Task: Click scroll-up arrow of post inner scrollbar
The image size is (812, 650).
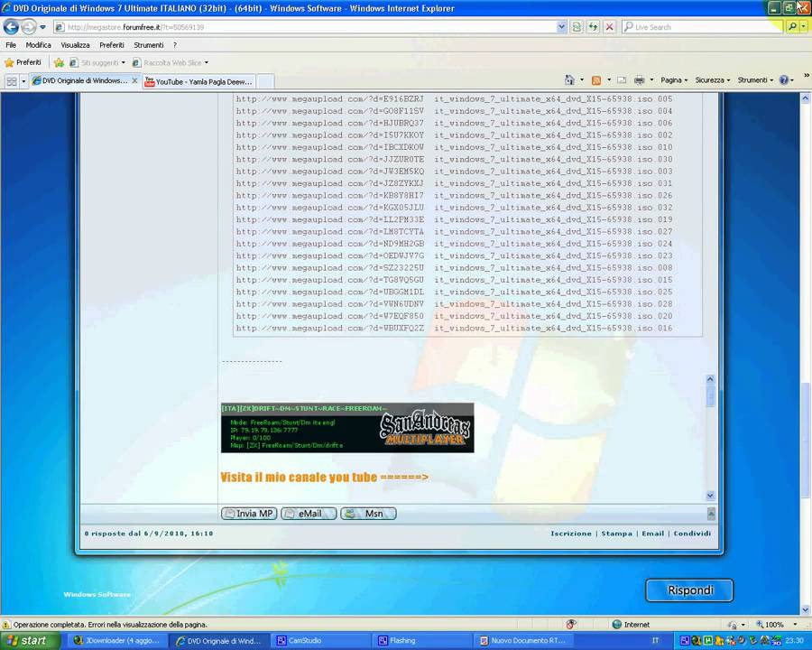Action: coord(710,379)
